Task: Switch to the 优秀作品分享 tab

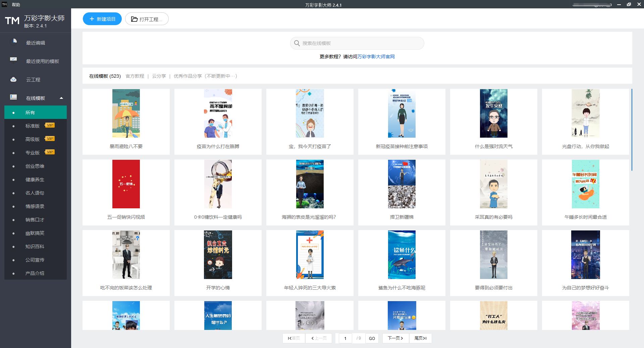Action: [x=205, y=76]
